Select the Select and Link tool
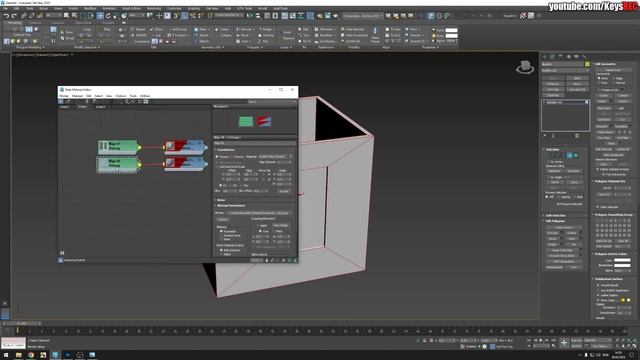The height and width of the screenshot is (360, 640). pyautogui.click(x=24, y=16)
